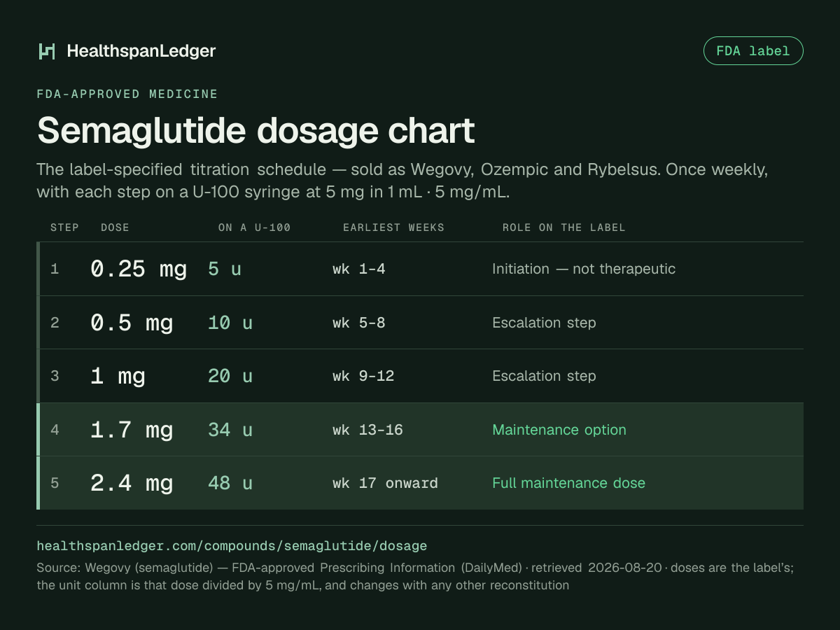This screenshot has height=630, width=840.
Task: Select the 1 mg dose cell
Action: point(118,376)
